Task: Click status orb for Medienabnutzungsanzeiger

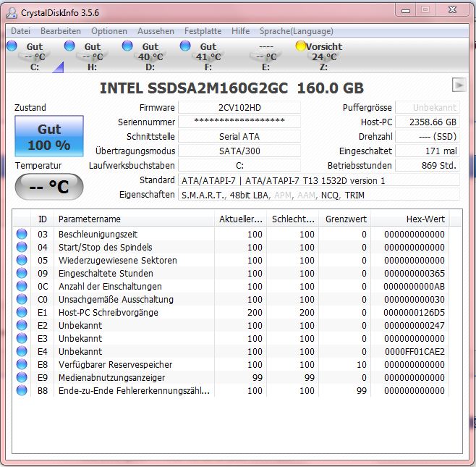Action: (x=22, y=378)
